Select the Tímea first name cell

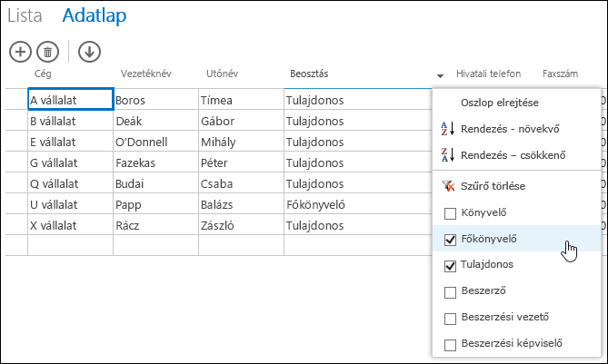tap(241, 99)
